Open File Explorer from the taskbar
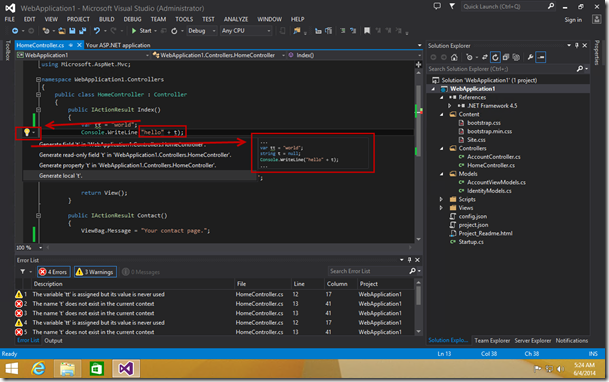The width and height of the screenshot is (609, 382). click(x=67, y=368)
